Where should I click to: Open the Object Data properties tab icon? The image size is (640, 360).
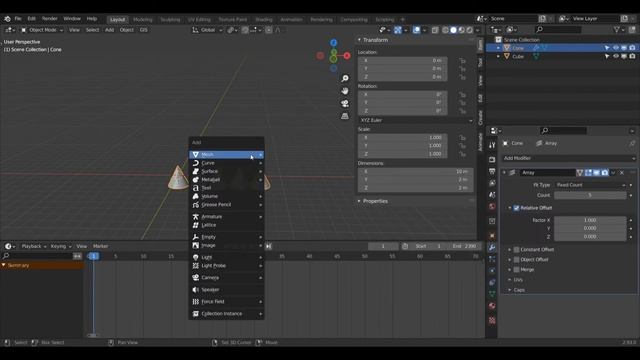tap(492, 294)
